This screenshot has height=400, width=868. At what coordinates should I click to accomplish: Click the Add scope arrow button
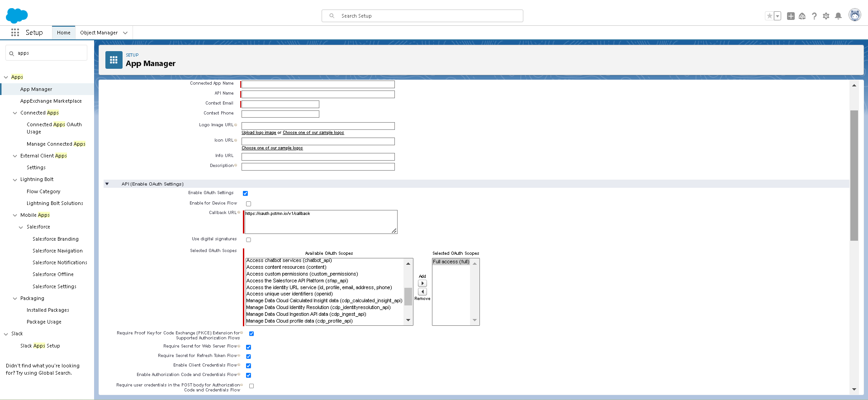(x=422, y=283)
